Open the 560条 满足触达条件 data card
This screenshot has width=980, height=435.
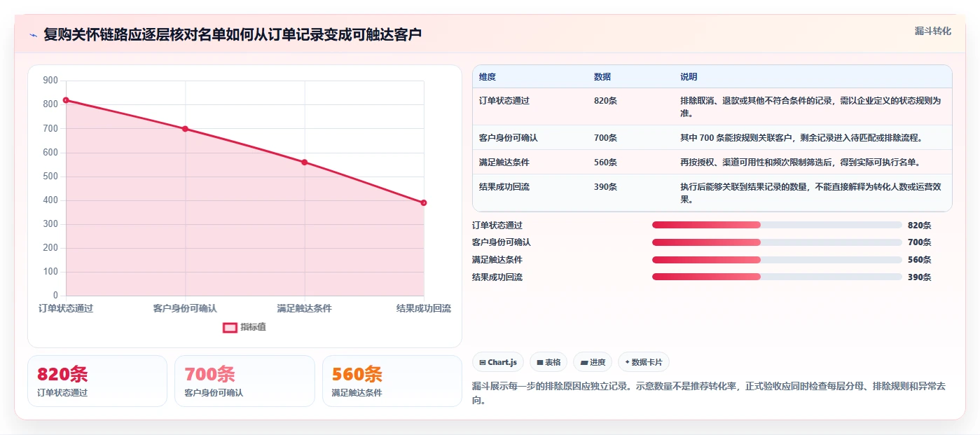coord(392,381)
